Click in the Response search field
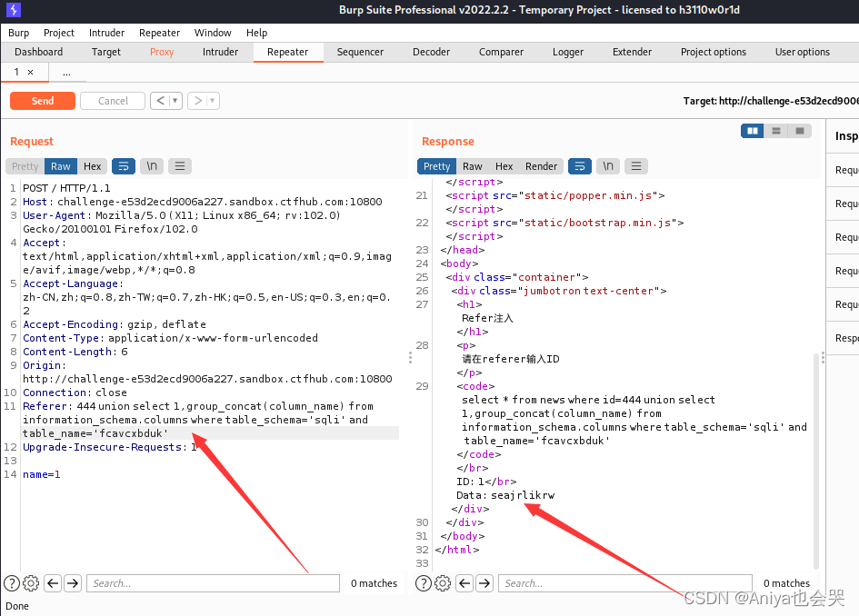 [x=625, y=583]
